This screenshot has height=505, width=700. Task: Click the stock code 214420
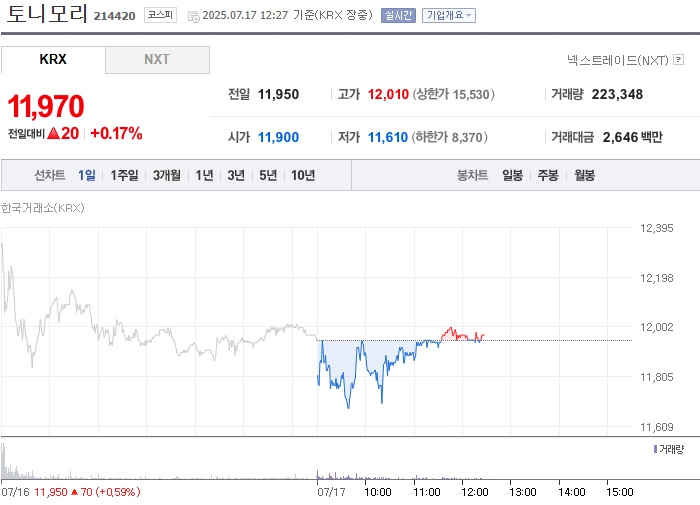click(x=114, y=16)
